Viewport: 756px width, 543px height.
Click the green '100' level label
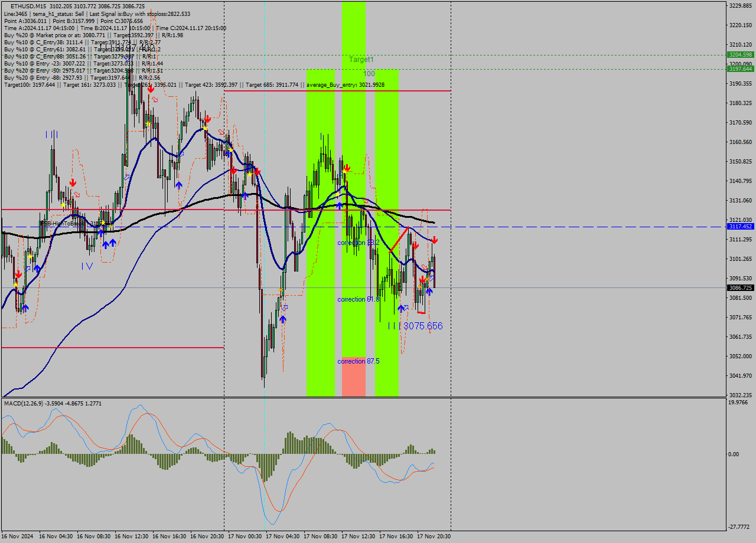[x=369, y=74]
